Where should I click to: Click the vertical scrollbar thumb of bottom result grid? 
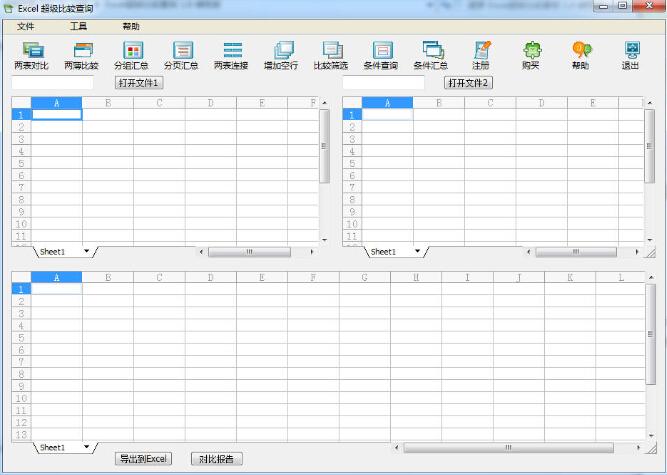[651, 334]
